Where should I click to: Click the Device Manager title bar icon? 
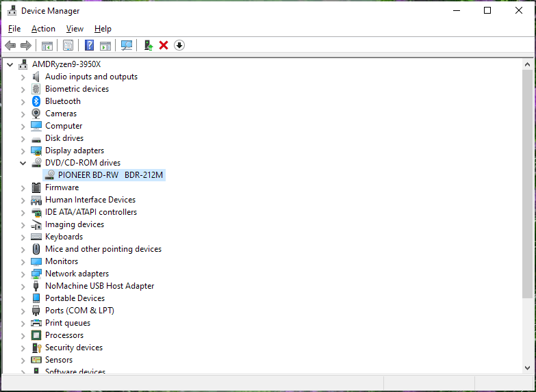[12, 10]
